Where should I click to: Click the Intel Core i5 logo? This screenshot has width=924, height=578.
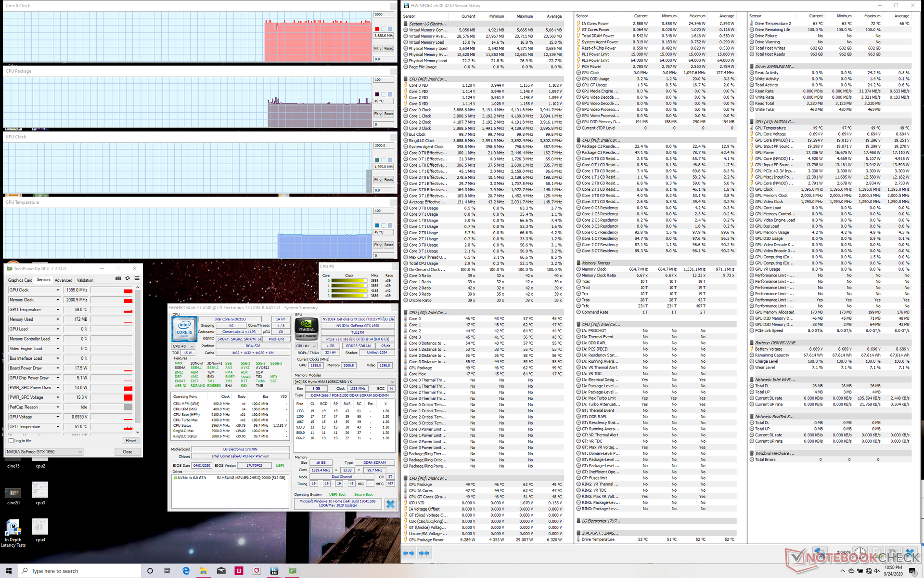tap(184, 329)
